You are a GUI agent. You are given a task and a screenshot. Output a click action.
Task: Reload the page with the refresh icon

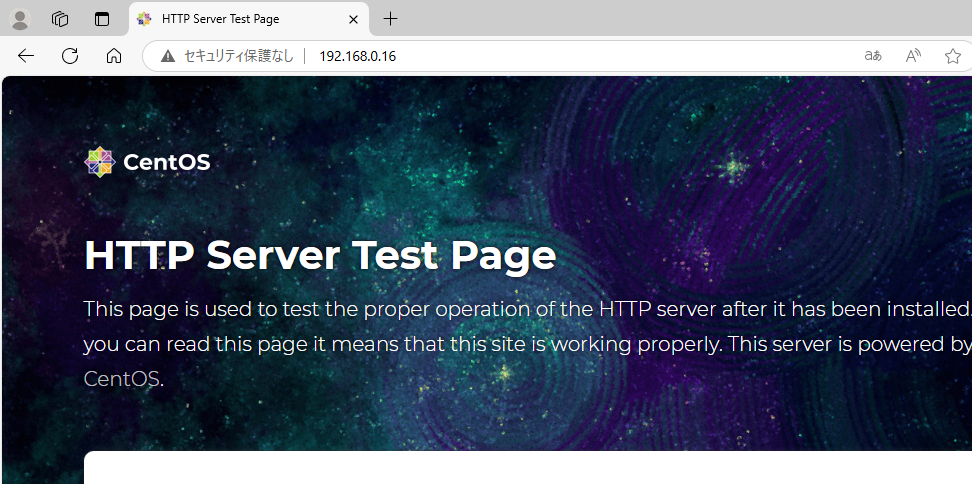(70, 56)
